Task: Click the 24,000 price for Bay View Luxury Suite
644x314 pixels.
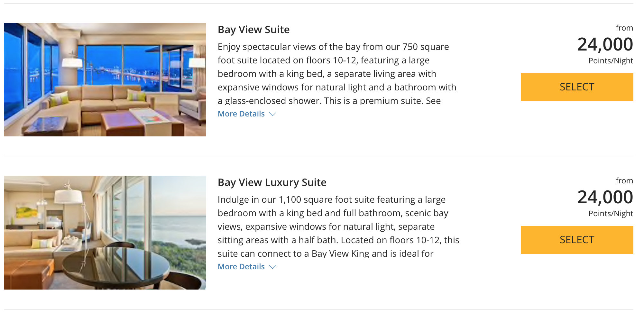Action: 605,197
